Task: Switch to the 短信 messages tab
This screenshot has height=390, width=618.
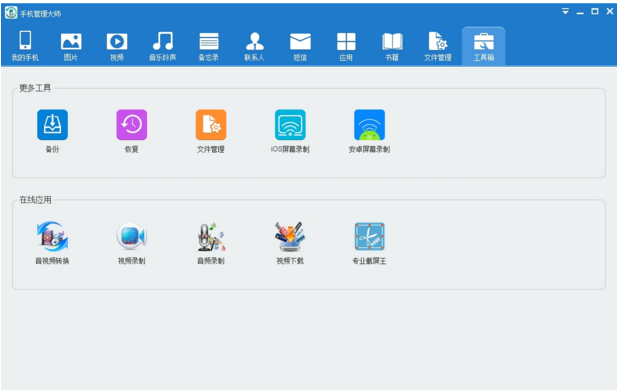Action: pos(300,46)
